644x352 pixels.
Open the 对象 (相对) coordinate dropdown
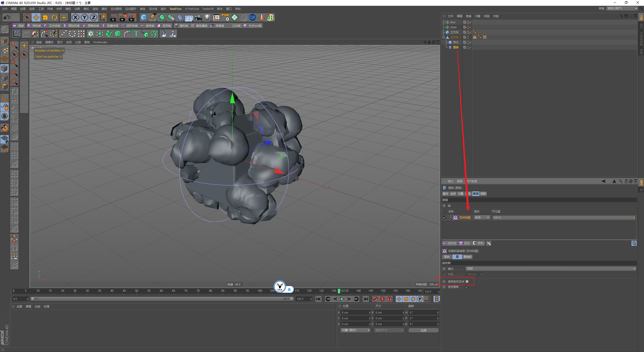356,330
